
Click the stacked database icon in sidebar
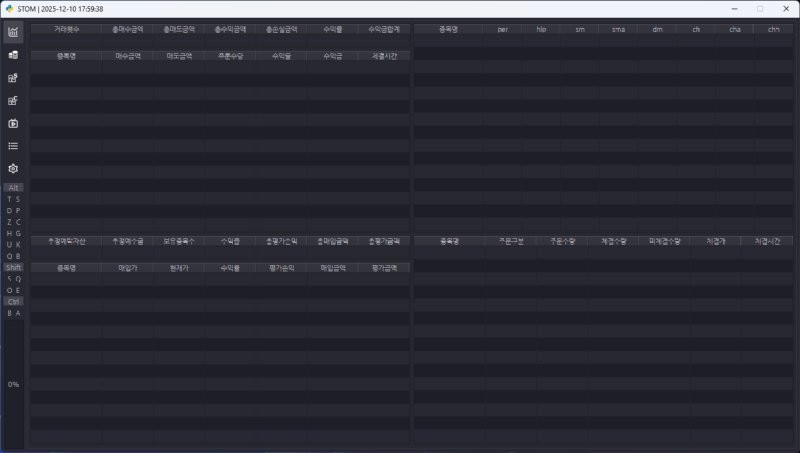tap(13, 55)
